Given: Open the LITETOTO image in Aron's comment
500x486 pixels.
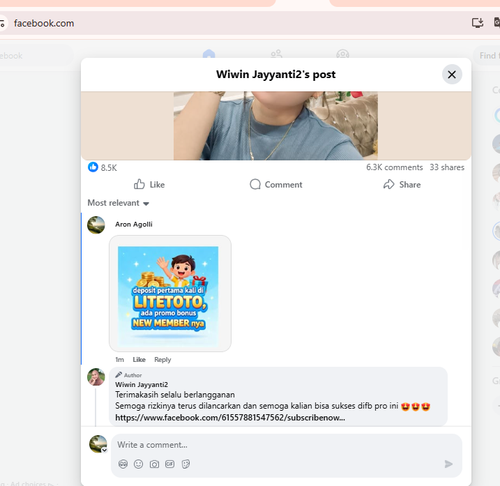Looking at the screenshot, I should pos(170,294).
